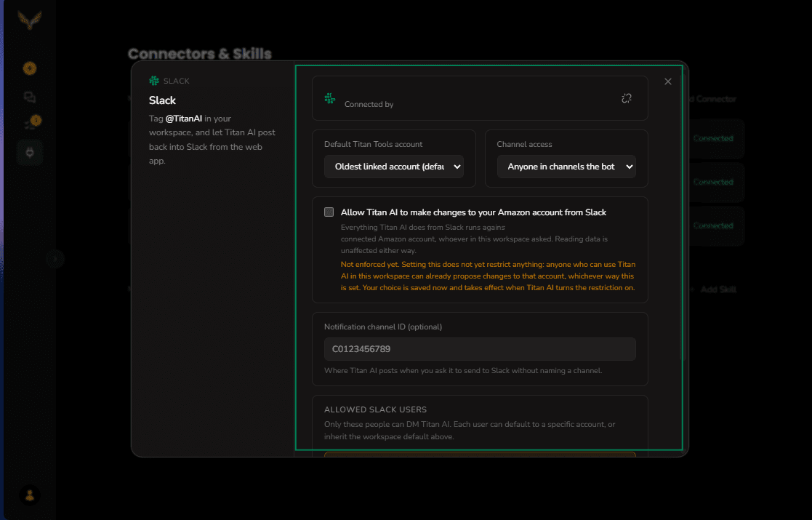The width and height of the screenshot is (812, 520).
Task: Click the Channel access label
Action: (x=525, y=144)
